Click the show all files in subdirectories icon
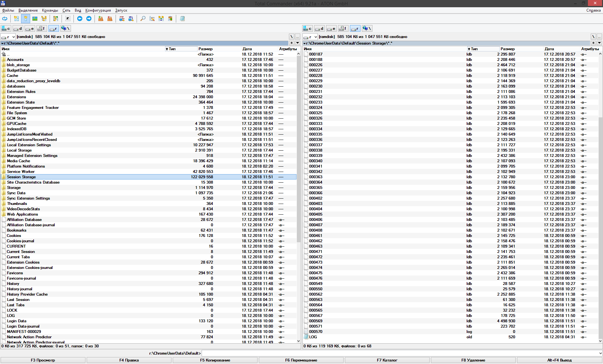 56,19
